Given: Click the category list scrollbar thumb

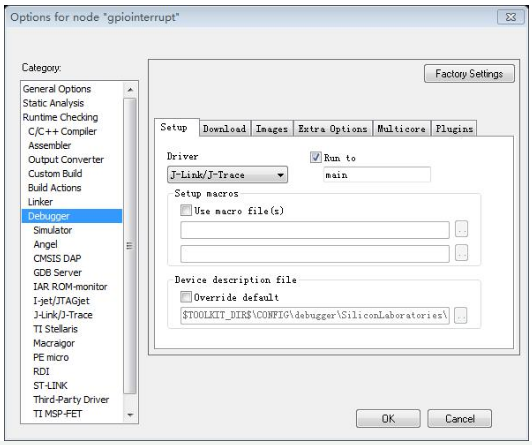Looking at the screenshot, I should [x=130, y=246].
